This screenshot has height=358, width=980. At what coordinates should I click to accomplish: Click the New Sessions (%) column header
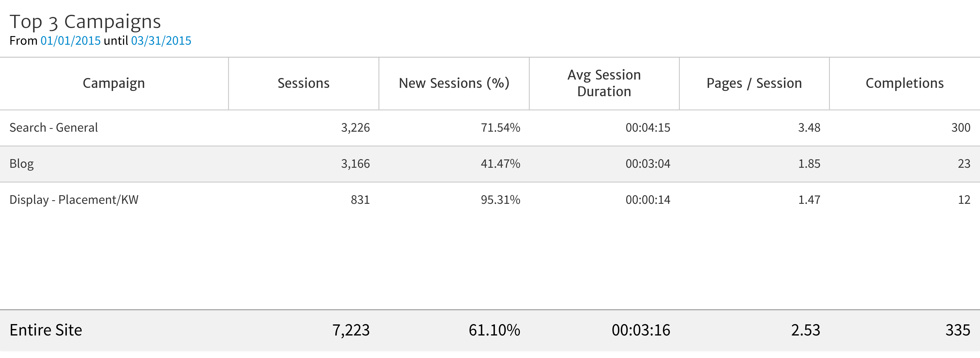[454, 83]
